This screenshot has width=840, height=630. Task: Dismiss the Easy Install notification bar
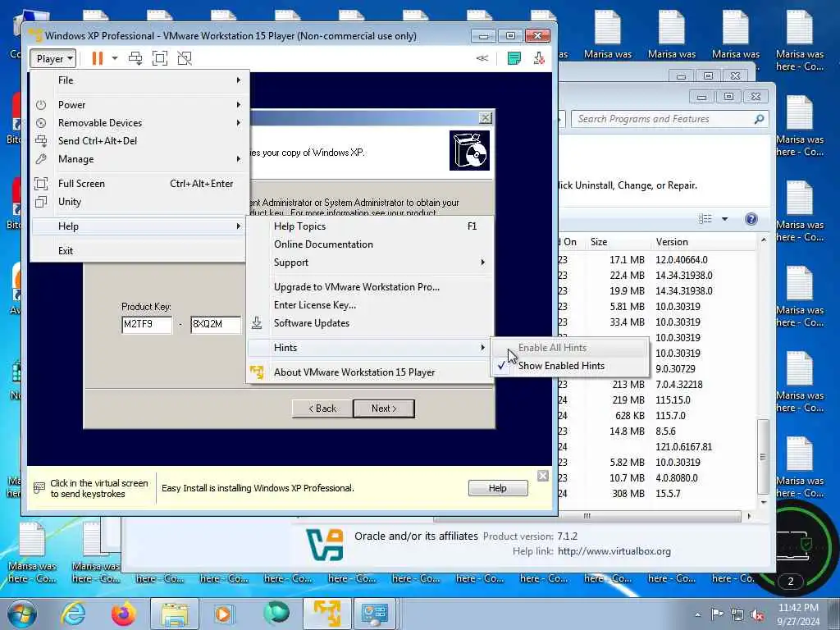pyautogui.click(x=543, y=476)
